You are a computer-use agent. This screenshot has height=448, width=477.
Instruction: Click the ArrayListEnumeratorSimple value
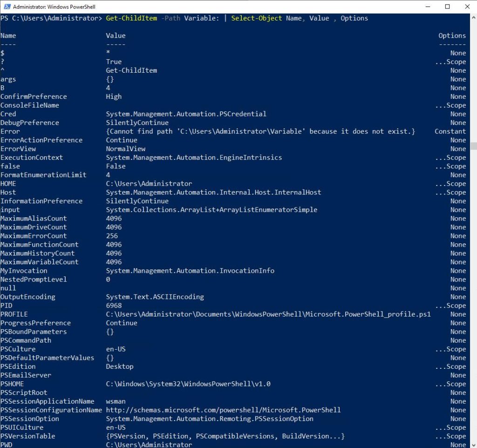coord(212,210)
